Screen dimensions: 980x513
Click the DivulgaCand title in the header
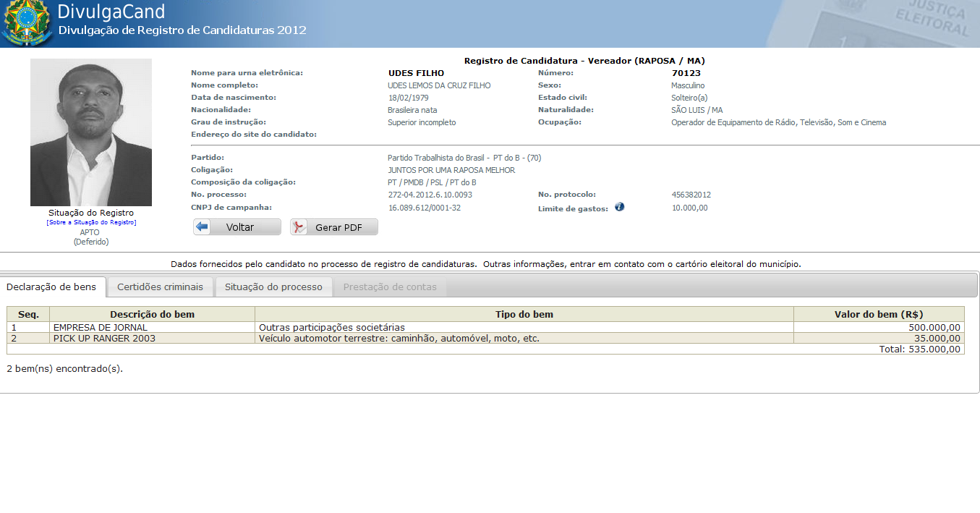click(x=111, y=12)
